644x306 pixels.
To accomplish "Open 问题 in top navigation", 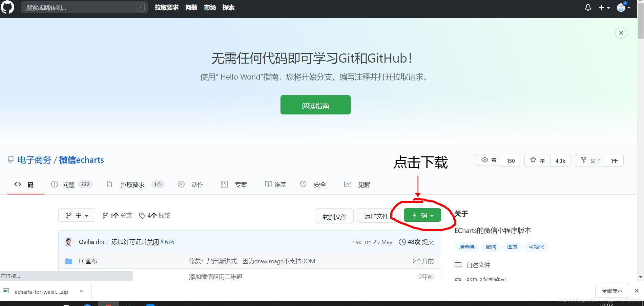I will [191, 7].
